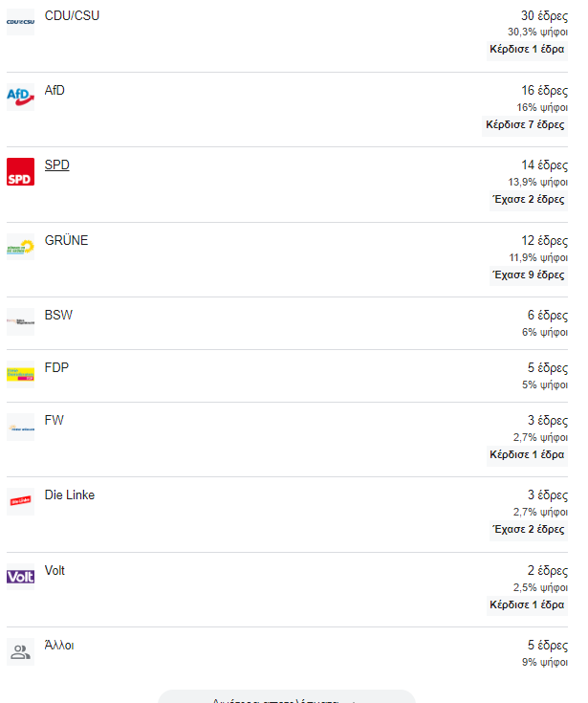Click the red SPD logo
The height and width of the screenshot is (703, 588).
(x=20, y=172)
